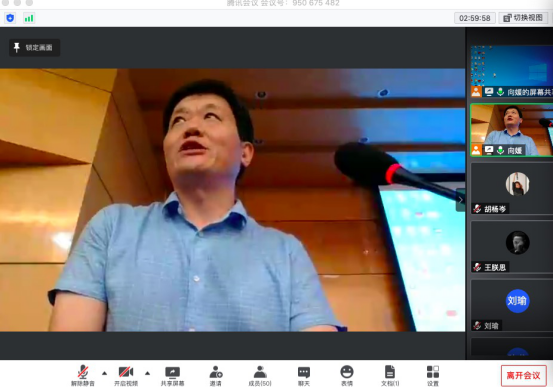Screen dimensions: 553x388
Task: Select 胡杨岑 participant tile
Action: pos(512,188)
